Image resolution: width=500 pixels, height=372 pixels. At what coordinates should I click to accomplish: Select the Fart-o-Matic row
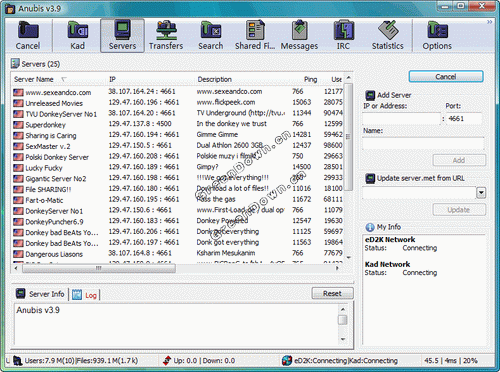click(178, 200)
